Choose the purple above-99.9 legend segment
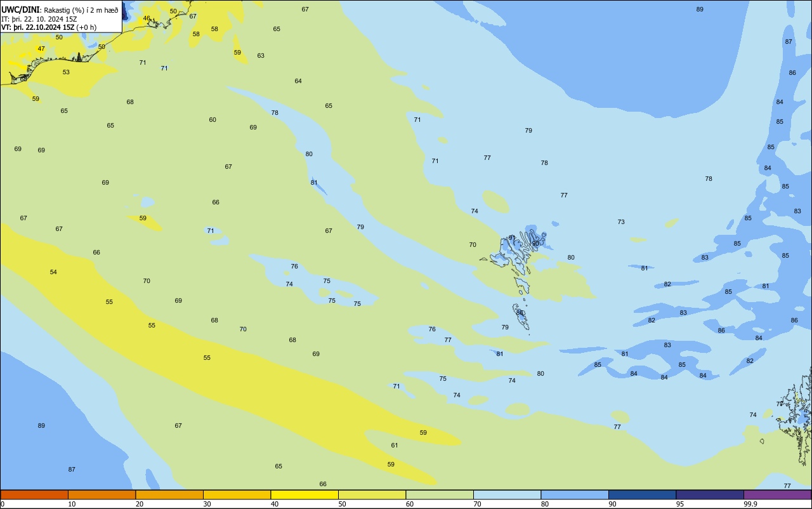The image size is (812, 509). coord(778,494)
